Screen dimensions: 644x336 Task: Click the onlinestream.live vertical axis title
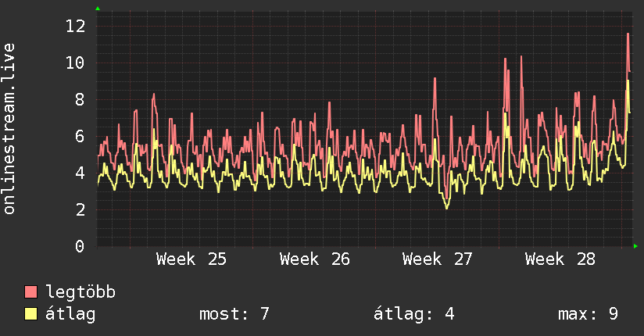[9, 129]
